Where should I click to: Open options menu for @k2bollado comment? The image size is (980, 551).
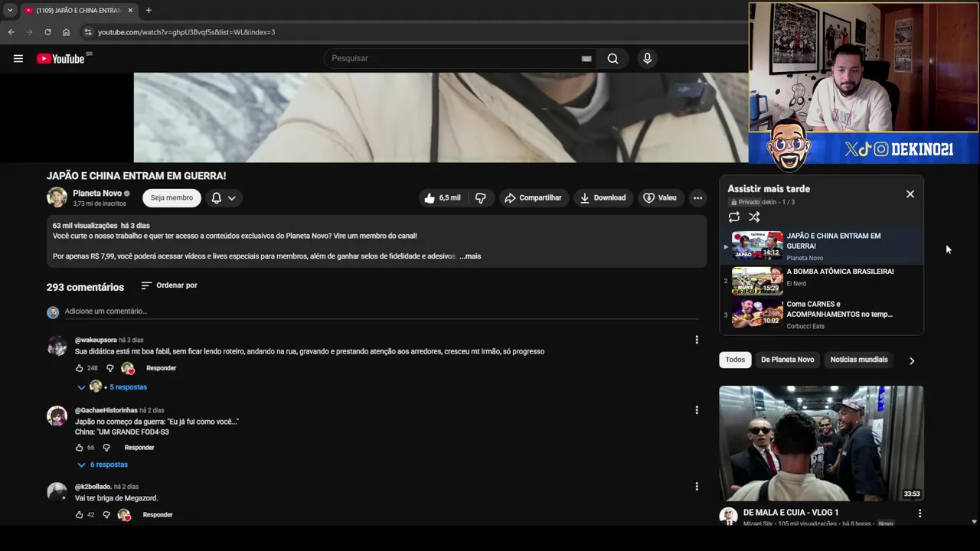click(697, 487)
